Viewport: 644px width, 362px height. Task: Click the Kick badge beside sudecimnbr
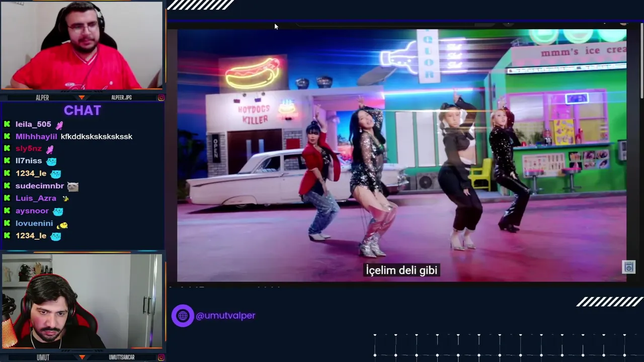tap(7, 186)
